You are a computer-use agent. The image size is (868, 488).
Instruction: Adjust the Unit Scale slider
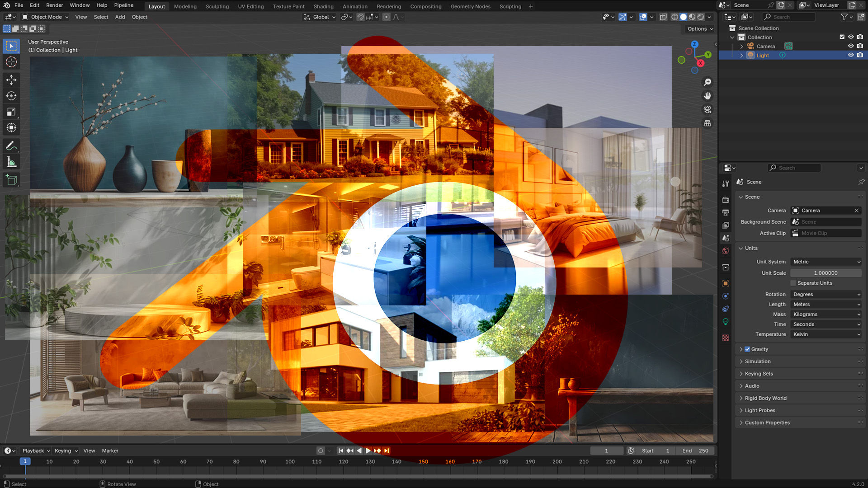[x=826, y=273]
